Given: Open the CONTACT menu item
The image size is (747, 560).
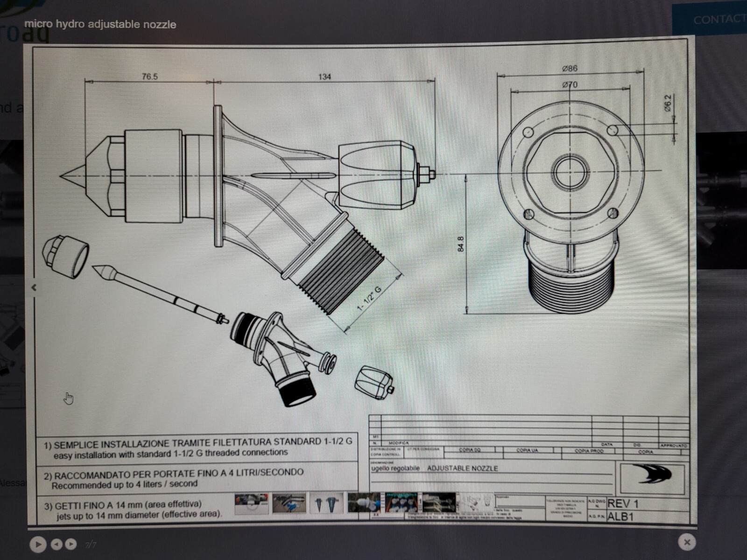Looking at the screenshot, I should pyautogui.click(x=718, y=20).
